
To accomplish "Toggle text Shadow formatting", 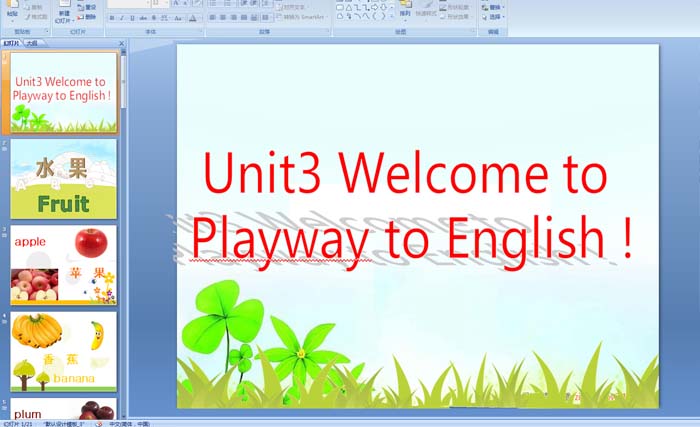I will pos(154,18).
